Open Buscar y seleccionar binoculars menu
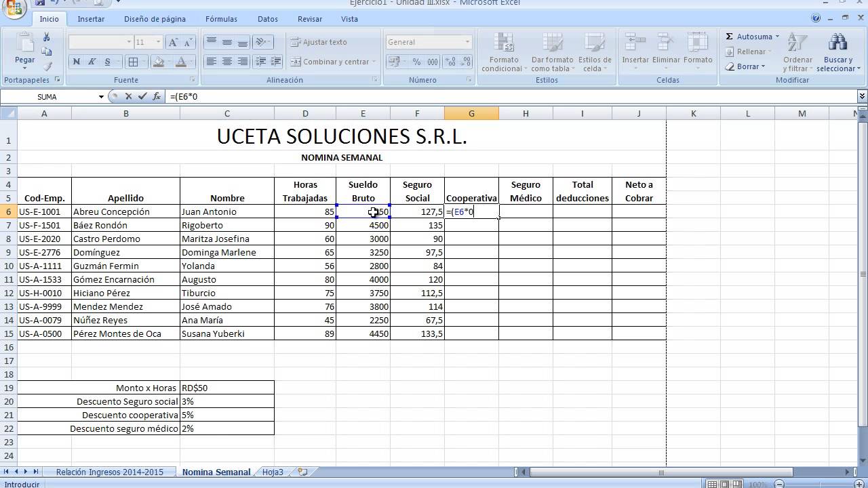Screen dimensions: 868x488 pos(838,52)
